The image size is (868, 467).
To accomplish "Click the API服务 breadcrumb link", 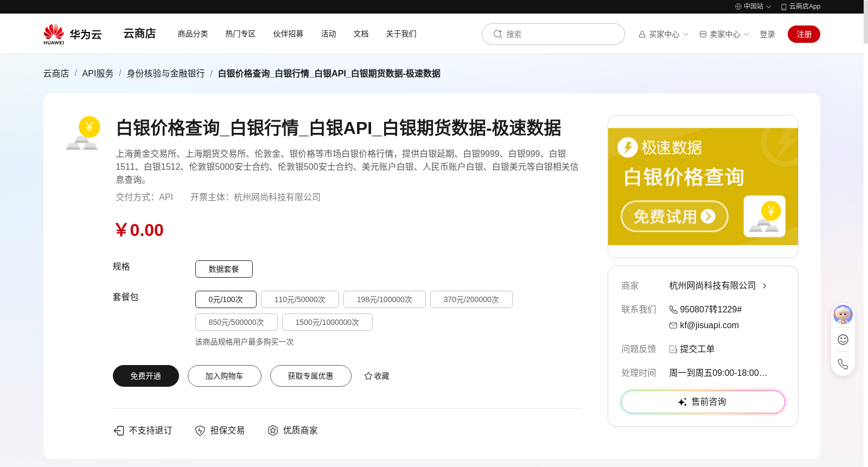I will point(98,73).
